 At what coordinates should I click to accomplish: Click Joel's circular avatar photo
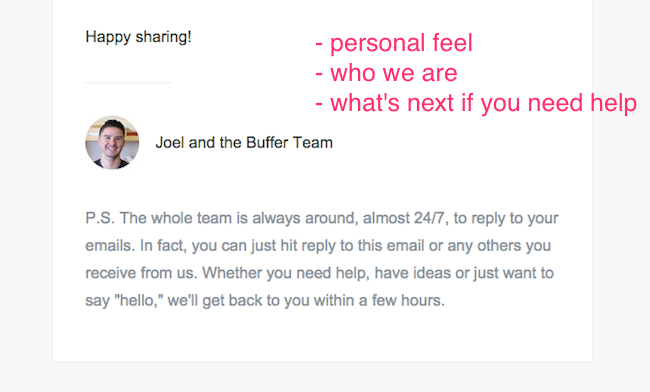click(112, 142)
